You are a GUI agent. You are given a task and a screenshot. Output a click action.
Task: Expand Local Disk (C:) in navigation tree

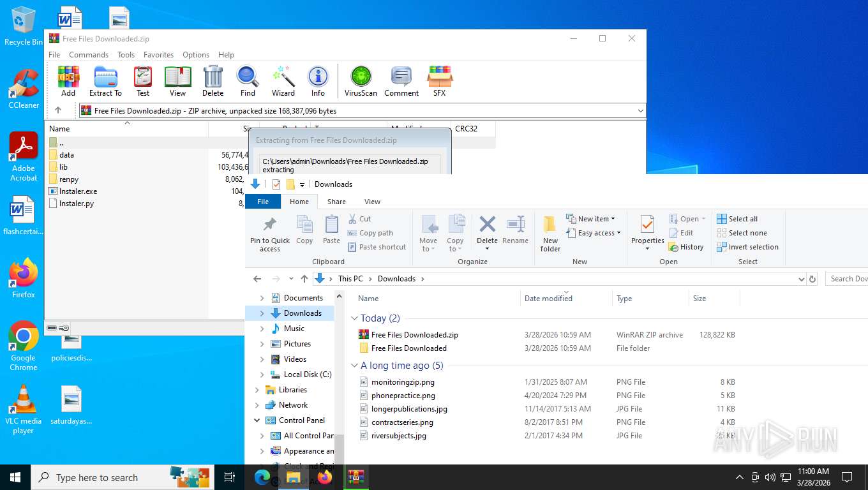coord(262,375)
